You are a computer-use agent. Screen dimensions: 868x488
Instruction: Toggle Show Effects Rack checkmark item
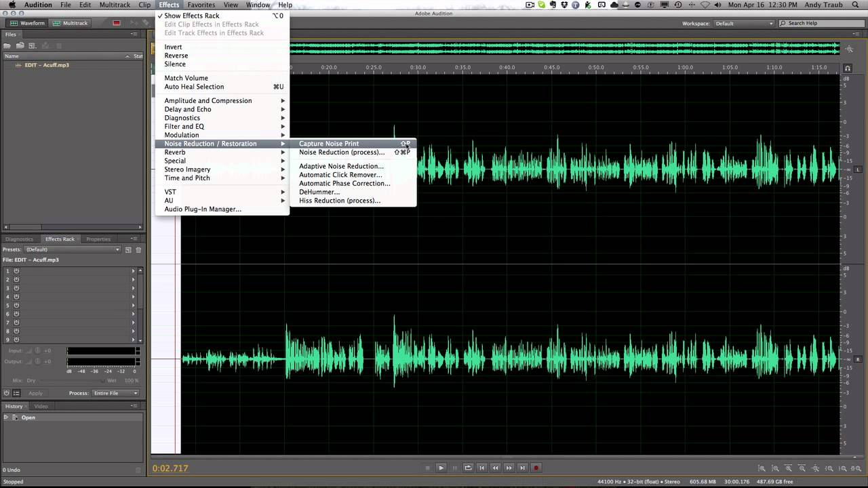[x=222, y=16]
